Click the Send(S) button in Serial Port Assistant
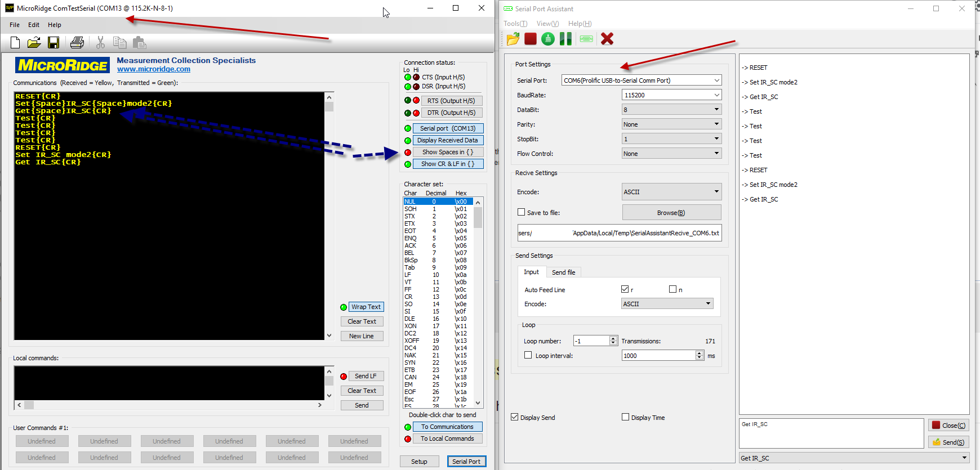The image size is (980, 470). (948, 442)
